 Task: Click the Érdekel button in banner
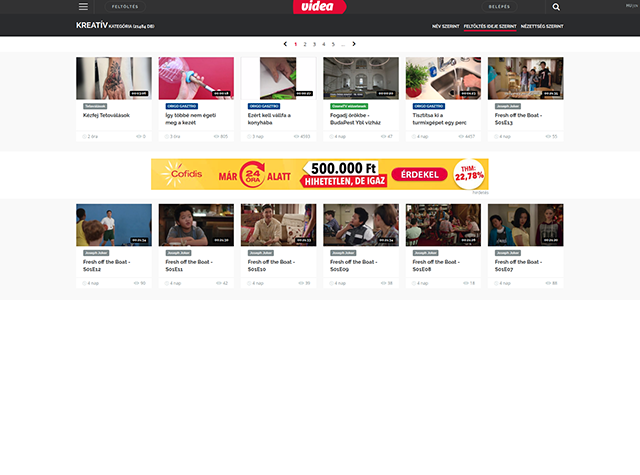pos(420,175)
